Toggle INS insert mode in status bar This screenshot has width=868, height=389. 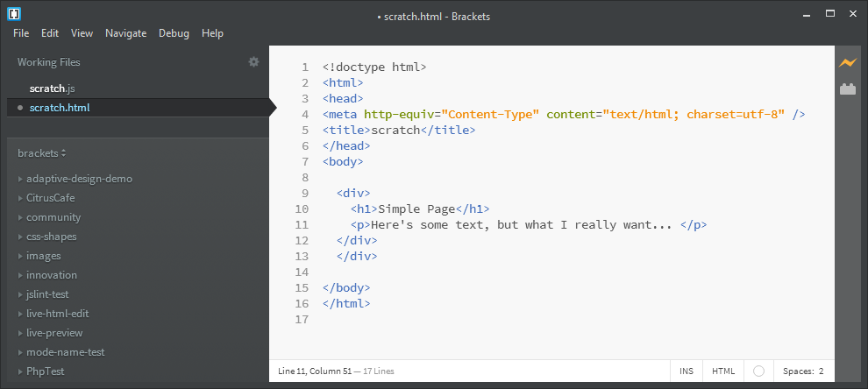[687, 371]
